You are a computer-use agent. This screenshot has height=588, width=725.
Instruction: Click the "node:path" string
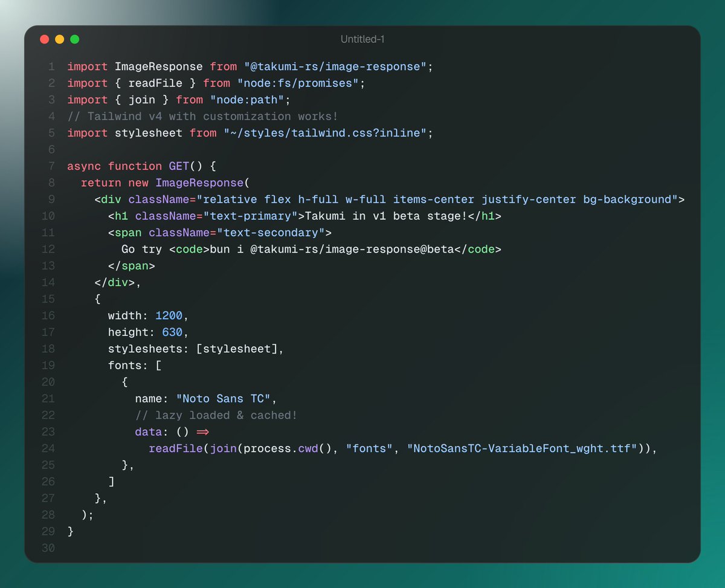[246, 100]
